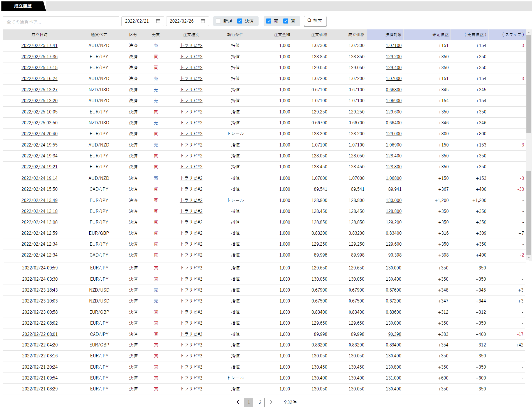The image size is (532, 412).
Task: Open trade dated 2022/02/21 08:29
Action: pos(40,389)
